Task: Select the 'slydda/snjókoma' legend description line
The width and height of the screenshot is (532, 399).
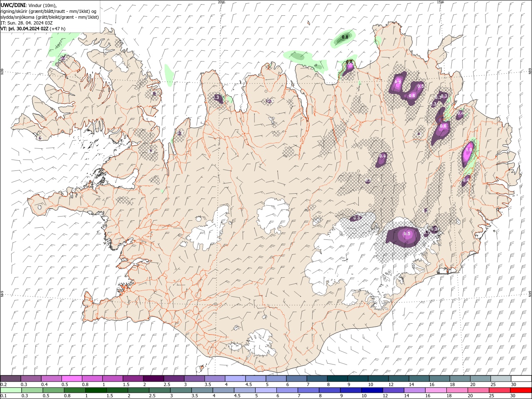Action: 50,17
